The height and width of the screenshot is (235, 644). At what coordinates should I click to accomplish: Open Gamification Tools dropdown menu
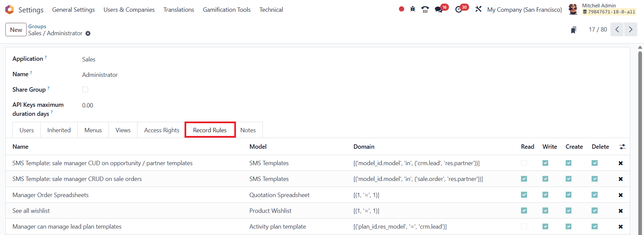[x=227, y=10]
